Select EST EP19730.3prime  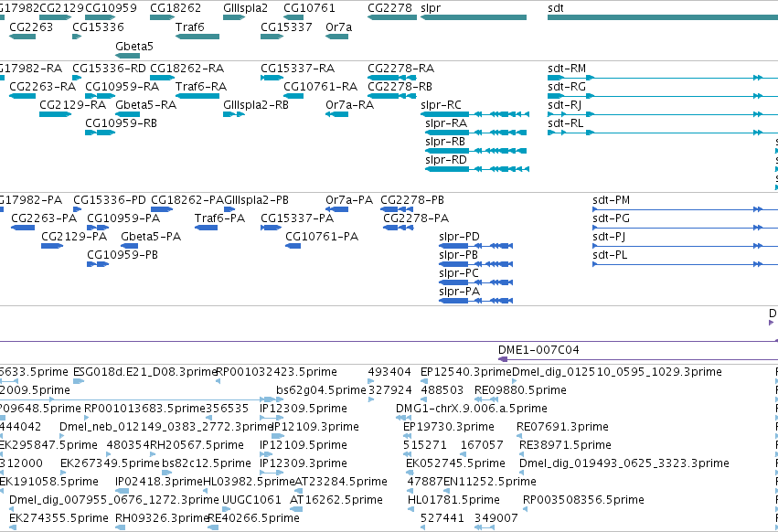449,427
